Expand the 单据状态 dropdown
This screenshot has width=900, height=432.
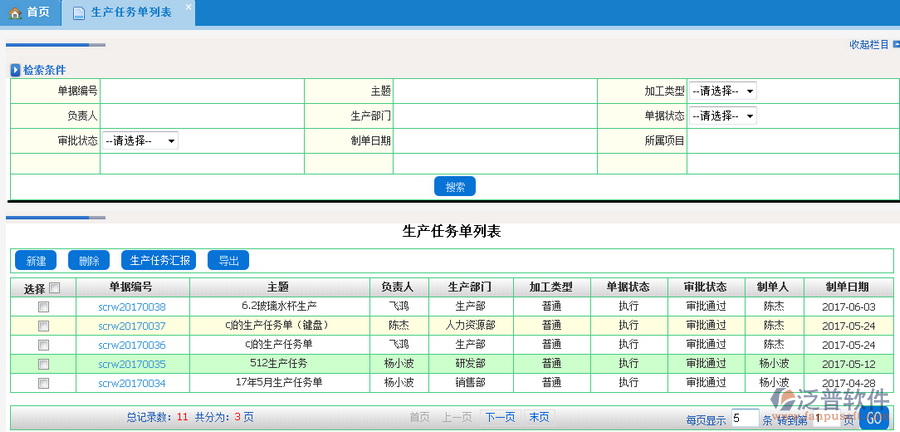point(722,116)
